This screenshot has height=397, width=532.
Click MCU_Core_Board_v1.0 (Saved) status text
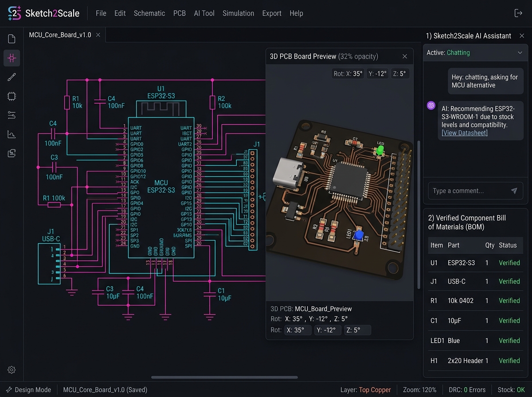tap(105, 390)
